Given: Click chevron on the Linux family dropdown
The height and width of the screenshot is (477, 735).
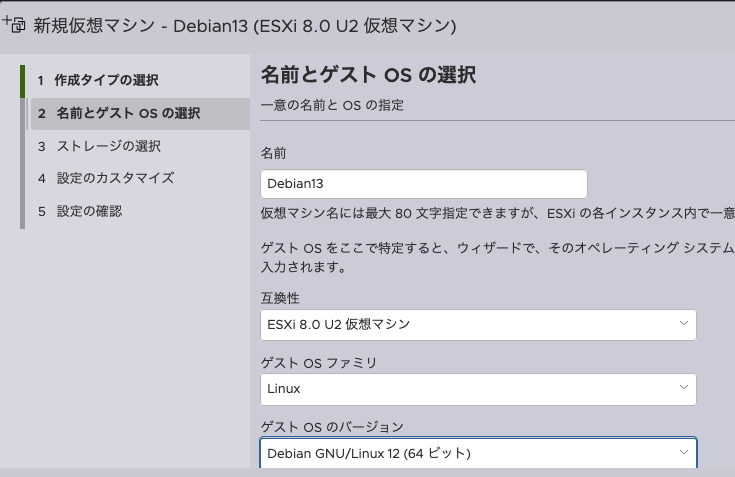Looking at the screenshot, I should (x=684, y=388).
